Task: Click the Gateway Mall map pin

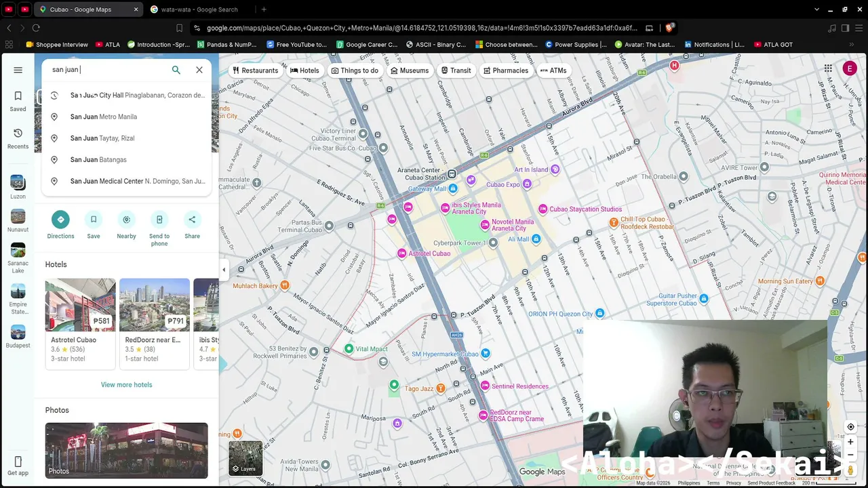Action: (x=452, y=188)
